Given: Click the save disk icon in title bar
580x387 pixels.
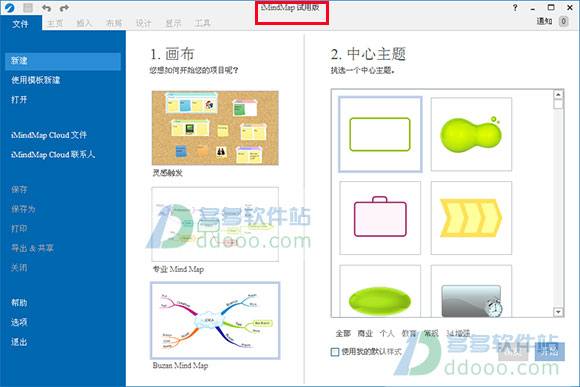Looking at the screenshot, I should tap(28, 7).
